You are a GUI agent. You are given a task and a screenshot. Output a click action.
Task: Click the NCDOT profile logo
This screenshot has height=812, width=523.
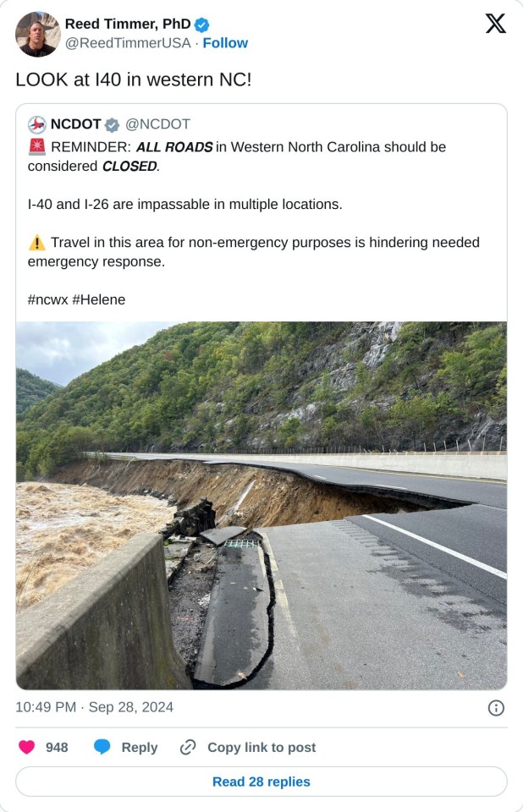(x=36, y=125)
